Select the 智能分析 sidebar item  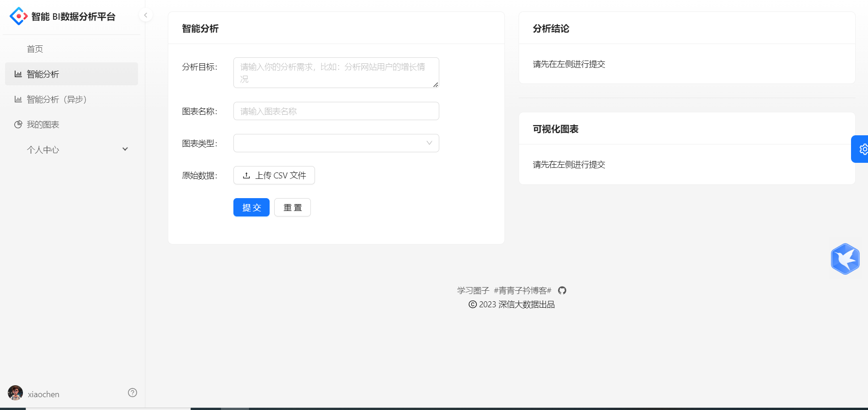[43, 74]
